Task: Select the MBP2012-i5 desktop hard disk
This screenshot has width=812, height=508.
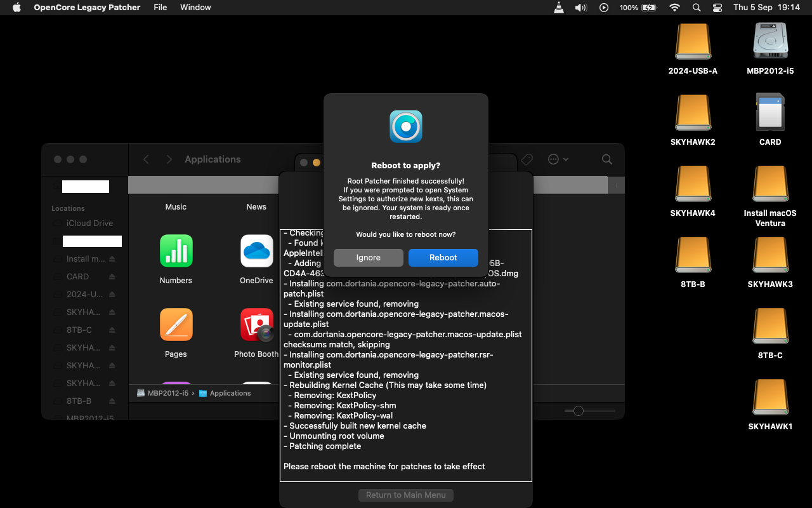Action: tap(770, 42)
